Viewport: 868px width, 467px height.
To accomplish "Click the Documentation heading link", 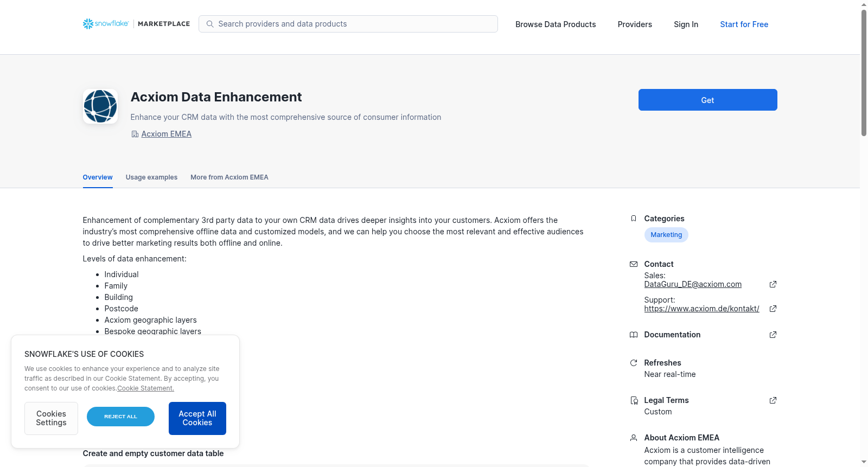I will 672,335.
